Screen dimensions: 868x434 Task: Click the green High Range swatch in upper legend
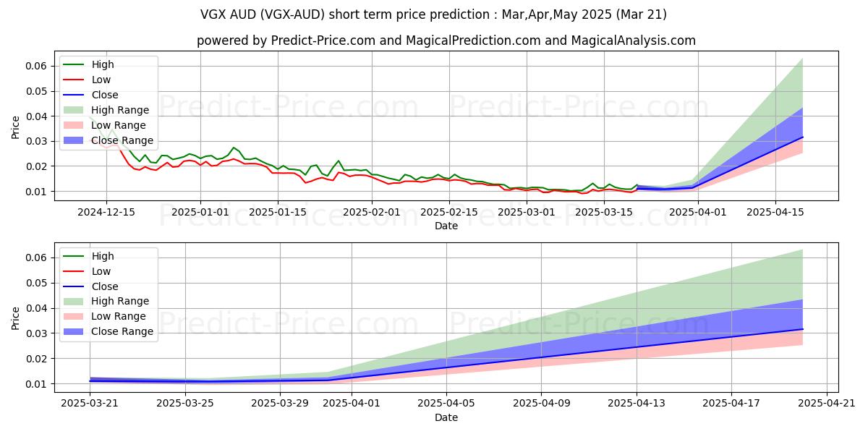pyautogui.click(x=75, y=110)
